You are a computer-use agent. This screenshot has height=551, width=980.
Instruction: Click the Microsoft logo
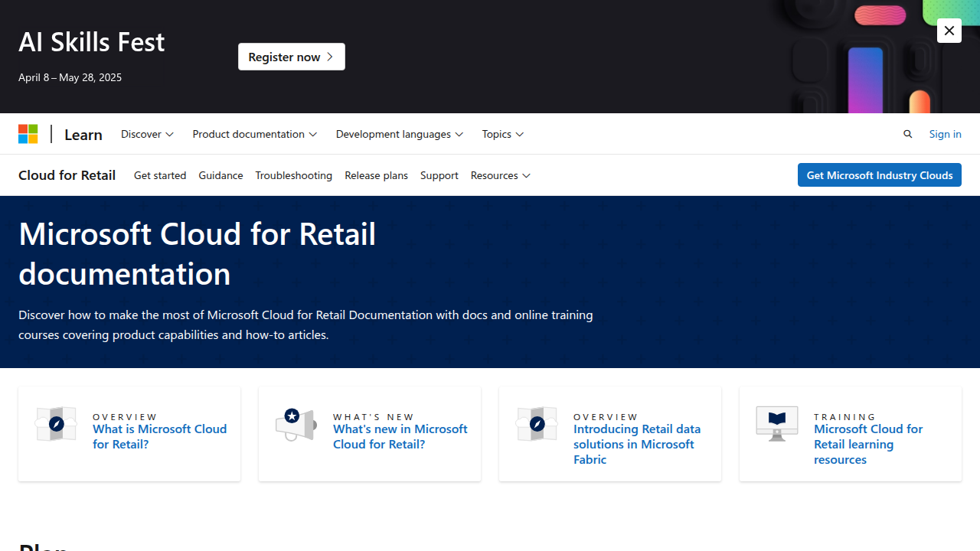point(28,134)
